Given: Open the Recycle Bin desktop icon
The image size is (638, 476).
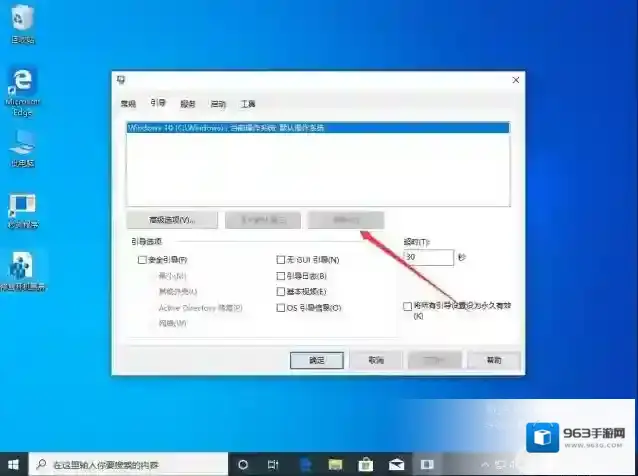Looking at the screenshot, I should pyautogui.click(x=22, y=24).
